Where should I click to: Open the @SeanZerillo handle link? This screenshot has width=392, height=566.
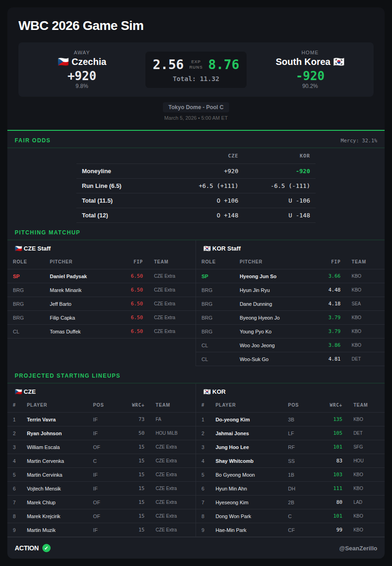pyautogui.click(x=358, y=548)
